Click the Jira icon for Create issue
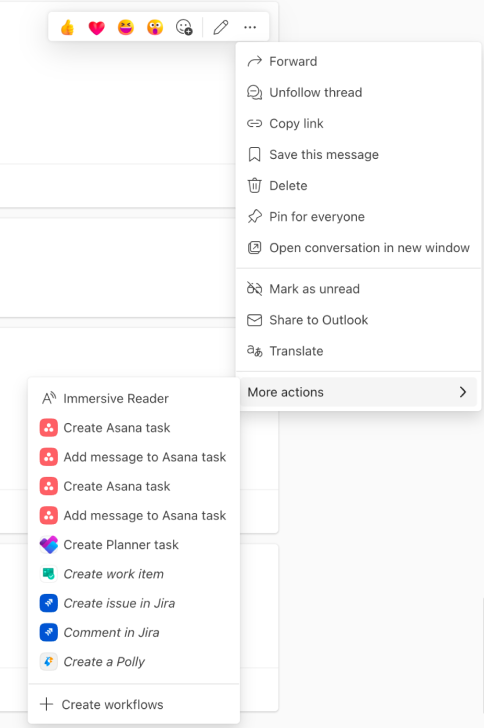484x728 pixels. click(x=49, y=603)
